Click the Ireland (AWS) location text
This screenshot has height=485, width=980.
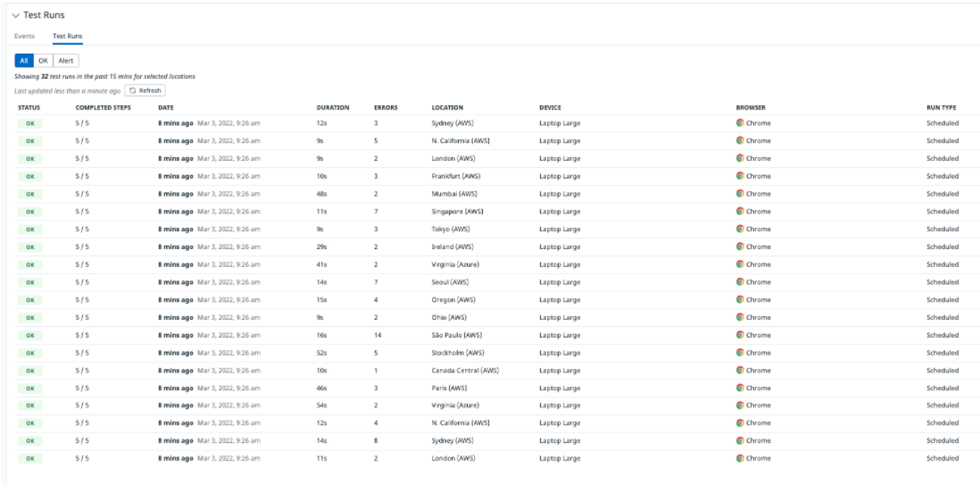[x=453, y=247]
